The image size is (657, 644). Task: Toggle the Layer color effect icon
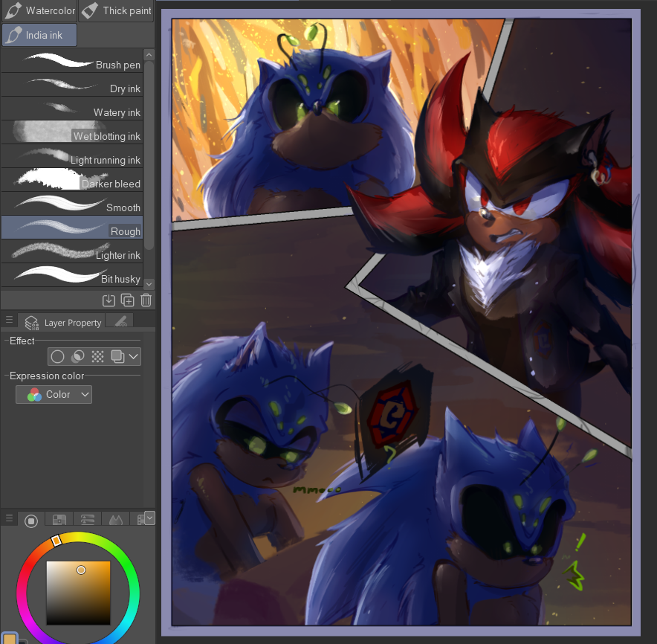(x=117, y=357)
